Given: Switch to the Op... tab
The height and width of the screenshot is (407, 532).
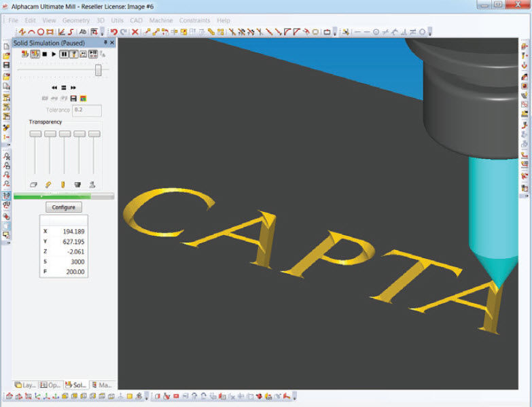Looking at the screenshot, I should click(50, 385).
